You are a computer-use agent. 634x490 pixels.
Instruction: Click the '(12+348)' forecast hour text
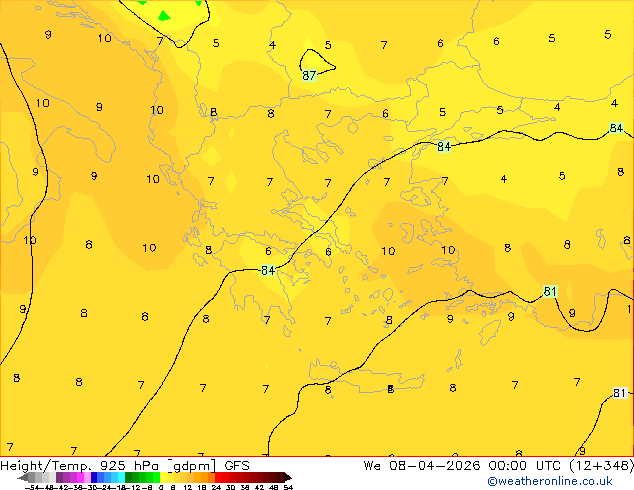click(601, 466)
